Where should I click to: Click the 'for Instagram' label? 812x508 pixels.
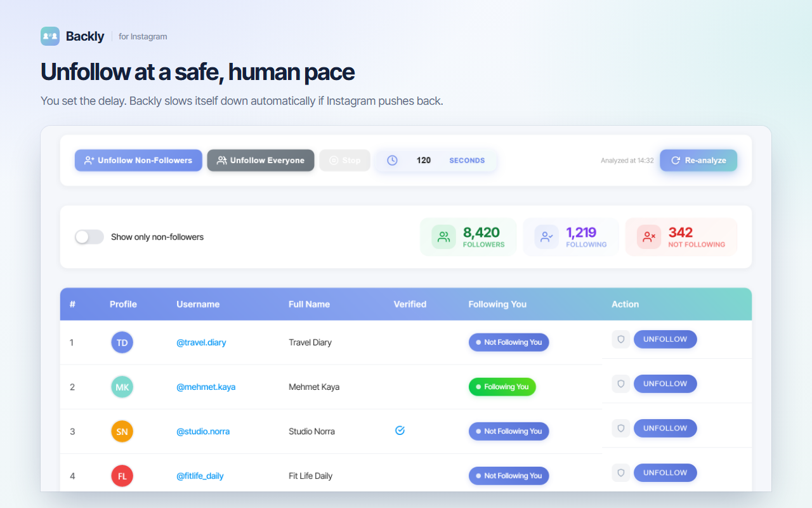click(x=143, y=36)
